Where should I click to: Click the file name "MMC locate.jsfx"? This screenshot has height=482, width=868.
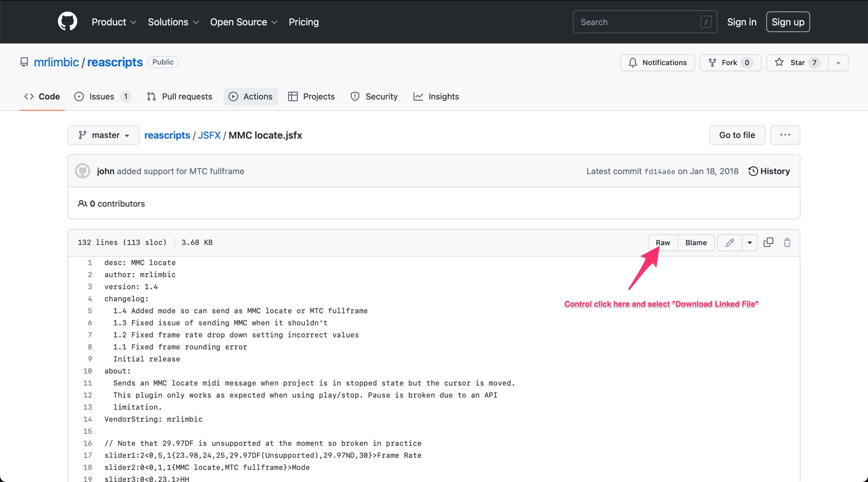click(x=265, y=135)
